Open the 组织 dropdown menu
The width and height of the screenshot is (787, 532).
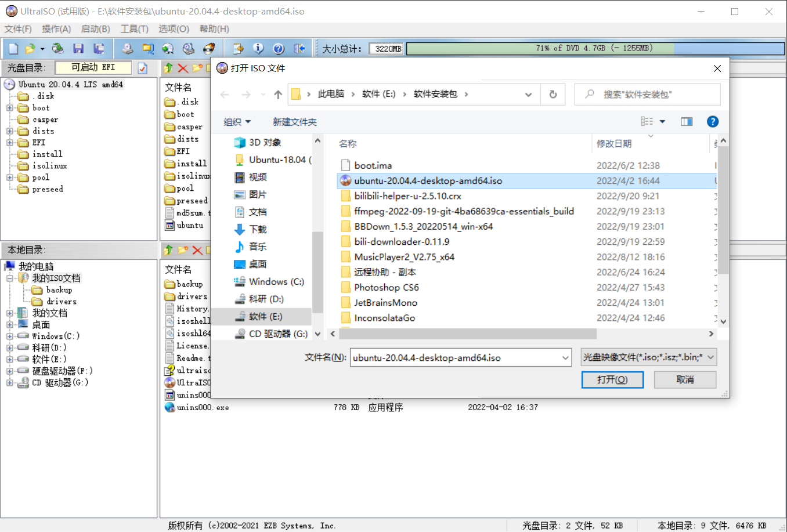(x=237, y=122)
